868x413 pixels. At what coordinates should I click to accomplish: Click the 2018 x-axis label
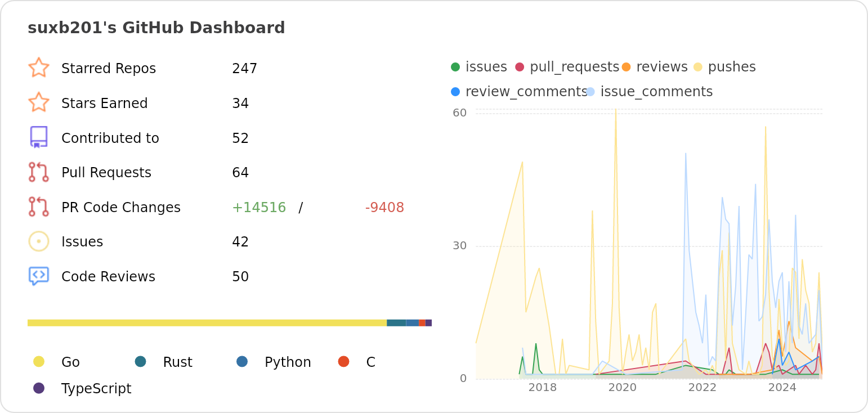(x=543, y=388)
